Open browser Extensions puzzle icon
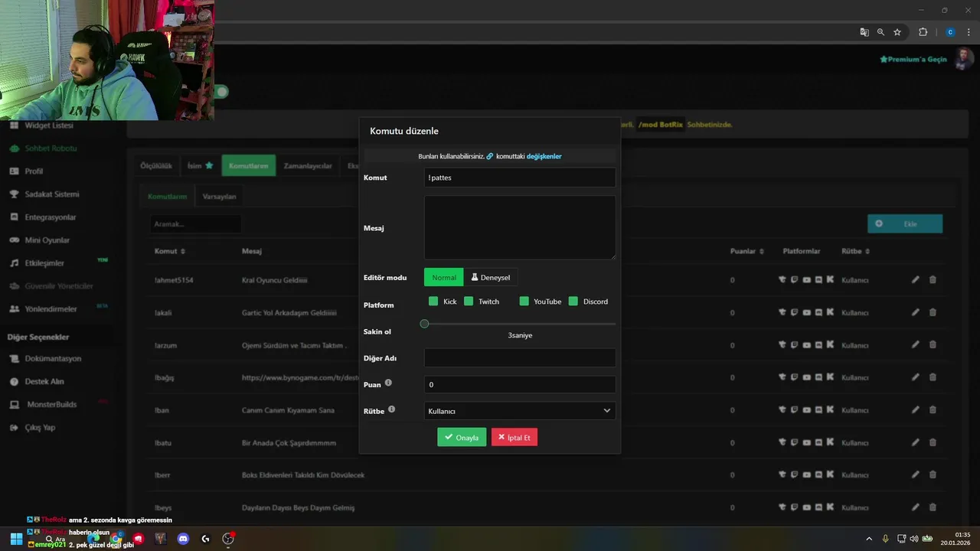The image size is (980, 551). click(923, 32)
